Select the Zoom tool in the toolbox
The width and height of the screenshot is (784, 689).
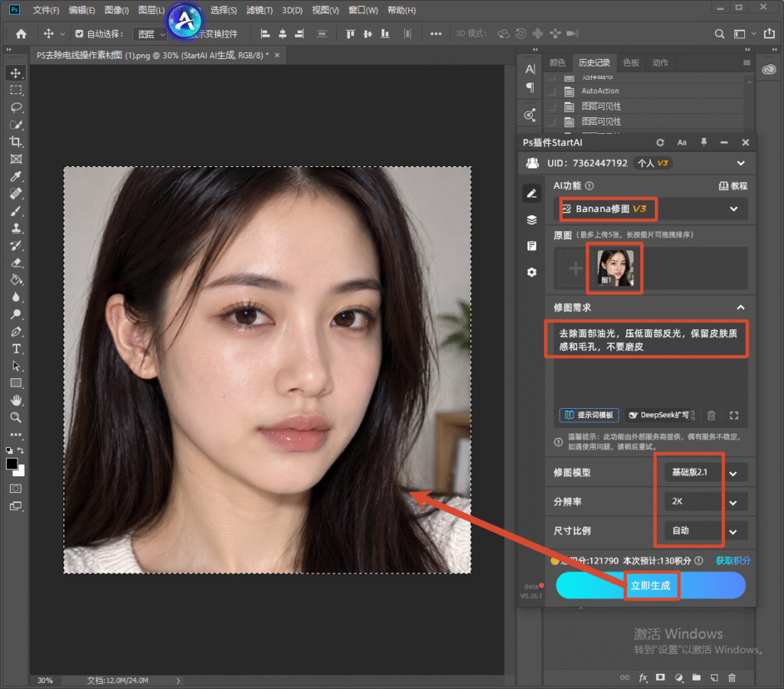[x=16, y=417]
